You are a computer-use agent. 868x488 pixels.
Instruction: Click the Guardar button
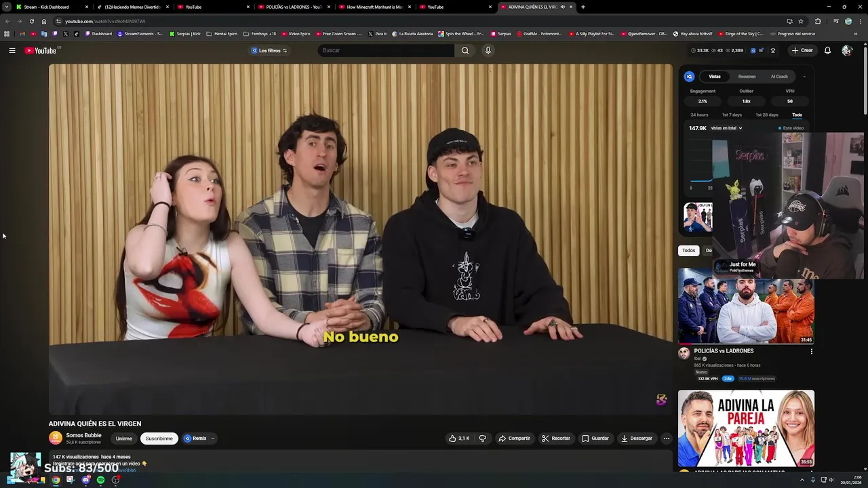pos(595,439)
